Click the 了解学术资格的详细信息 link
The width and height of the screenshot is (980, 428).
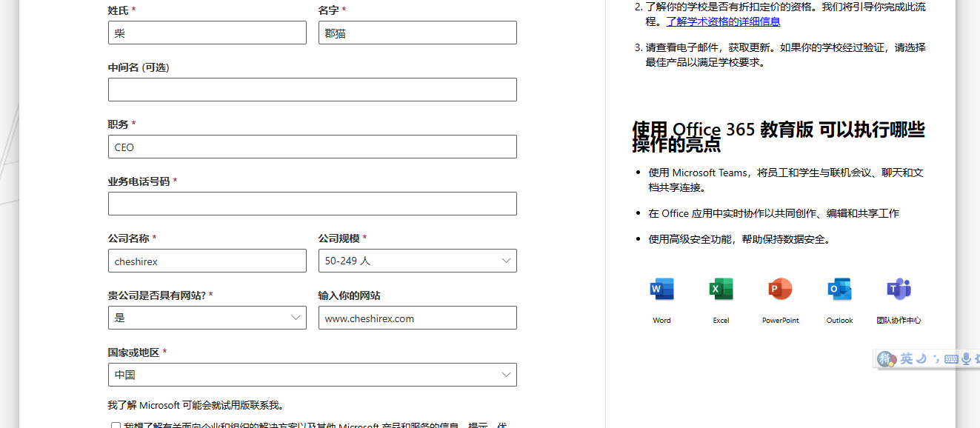click(x=724, y=21)
